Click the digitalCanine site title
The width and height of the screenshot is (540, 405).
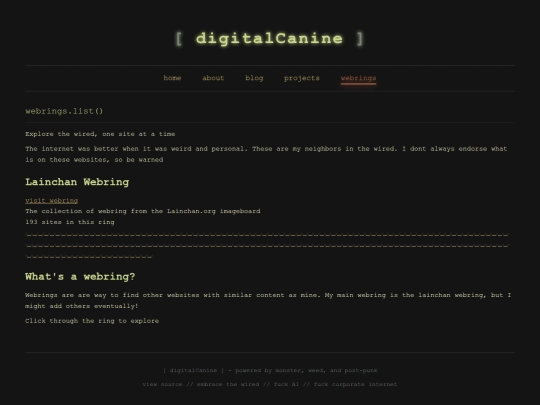(x=269, y=39)
